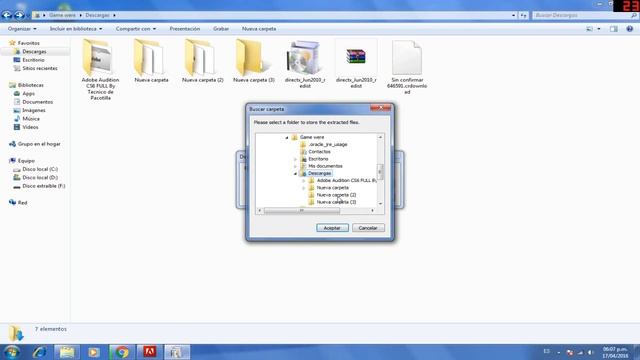This screenshot has width=640, height=360.
Task: Open address bar history dropdown arrow
Action: coord(513,15)
